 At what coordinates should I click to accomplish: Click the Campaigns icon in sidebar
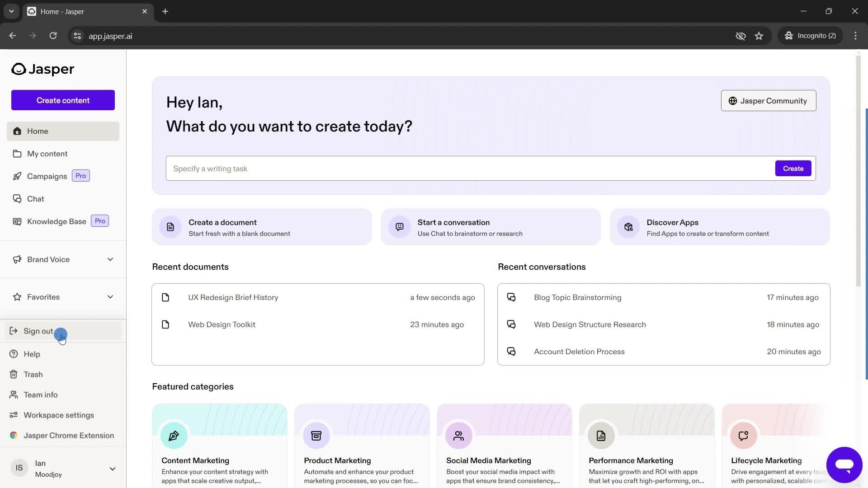pyautogui.click(x=16, y=175)
